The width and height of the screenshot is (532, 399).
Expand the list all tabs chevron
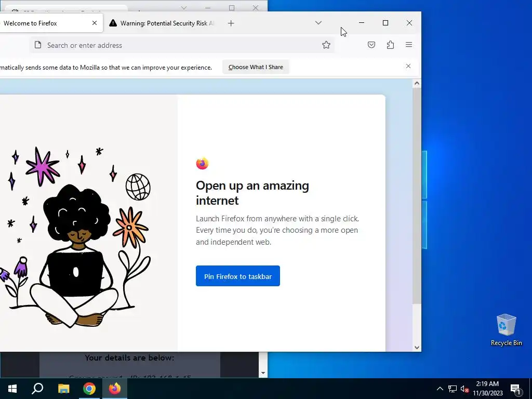point(318,23)
